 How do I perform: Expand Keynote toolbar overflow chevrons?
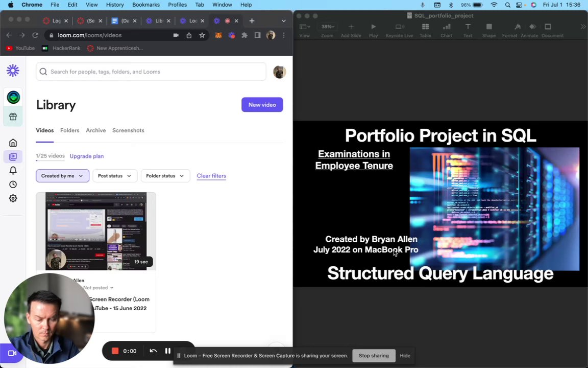583,27
